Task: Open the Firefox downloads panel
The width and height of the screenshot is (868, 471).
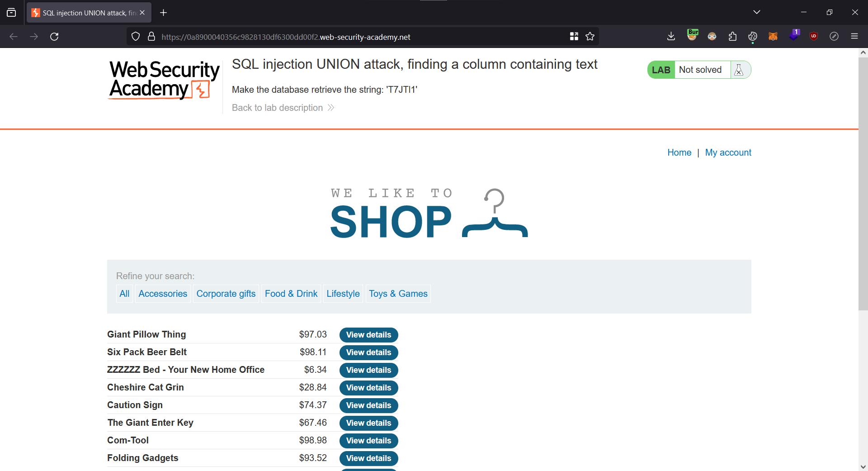Action: pos(671,37)
